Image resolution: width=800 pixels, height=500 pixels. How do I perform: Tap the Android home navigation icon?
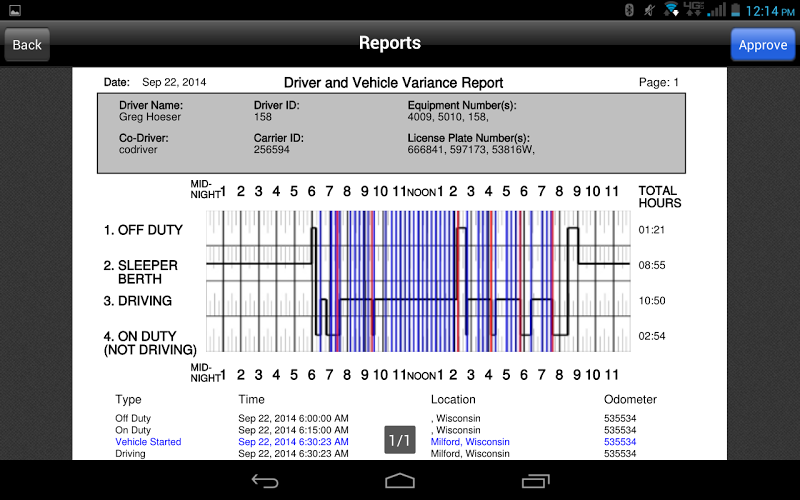[400, 481]
